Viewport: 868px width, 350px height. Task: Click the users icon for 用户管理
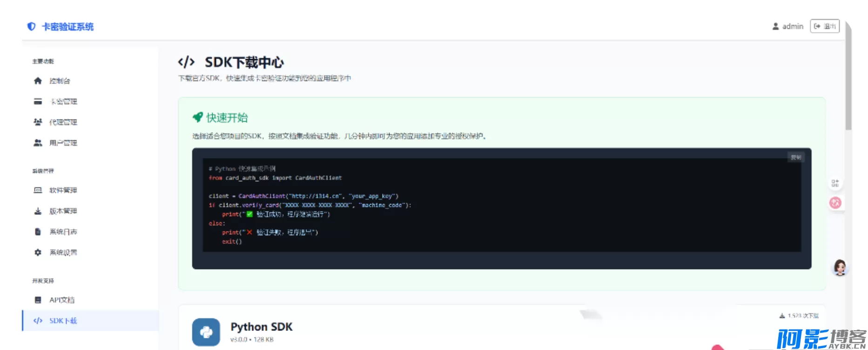coord(38,143)
